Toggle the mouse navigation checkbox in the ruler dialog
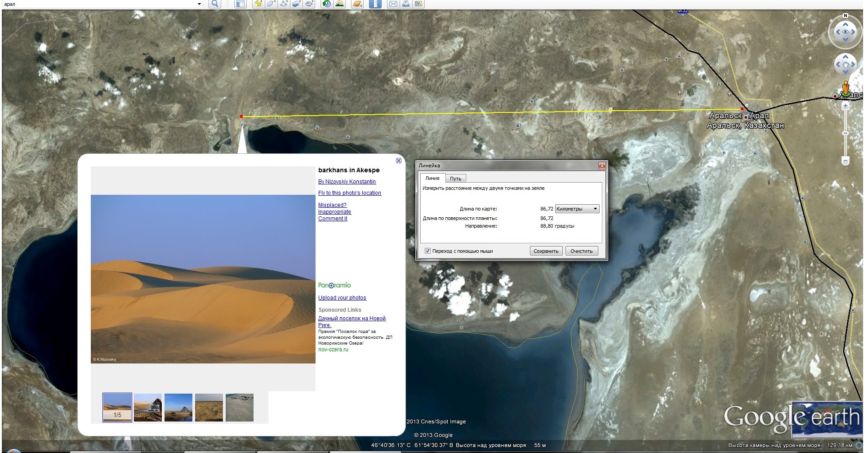868x453 pixels. pyautogui.click(x=427, y=251)
